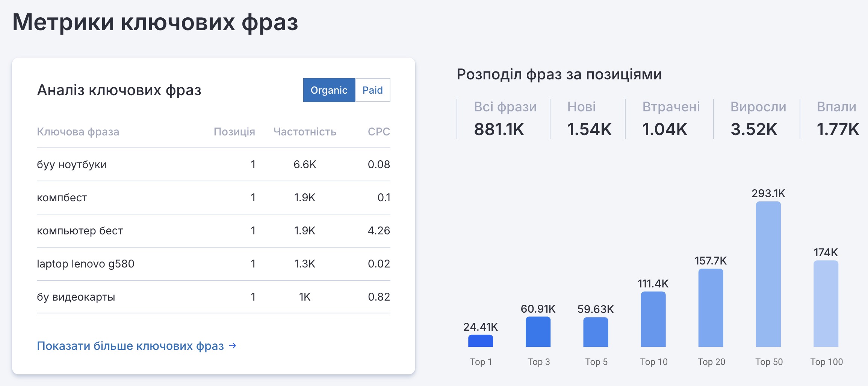The width and height of the screenshot is (868, 386).
Task: Click the Top 100 chart bar
Action: pos(826,303)
